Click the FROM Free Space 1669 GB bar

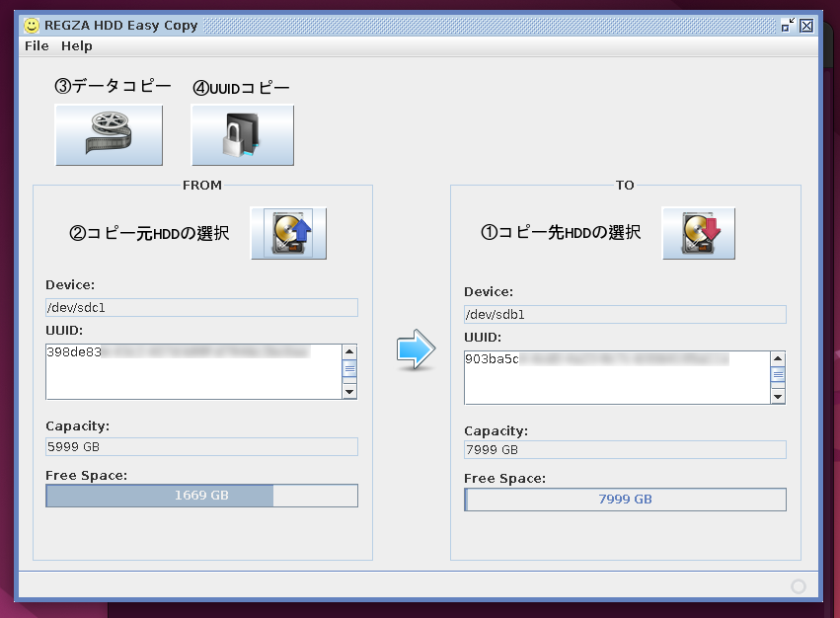[x=201, y=496]
